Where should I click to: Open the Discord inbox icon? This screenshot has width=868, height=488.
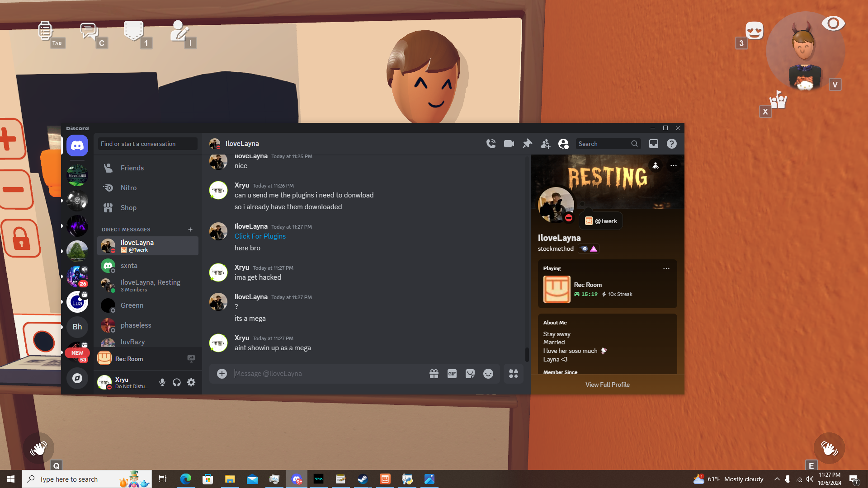pyautogui.click(x=654, y=144)
